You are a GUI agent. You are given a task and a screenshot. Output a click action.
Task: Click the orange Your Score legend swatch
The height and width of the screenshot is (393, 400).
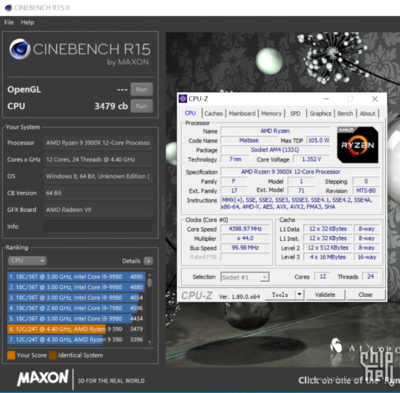pos(11,355)
